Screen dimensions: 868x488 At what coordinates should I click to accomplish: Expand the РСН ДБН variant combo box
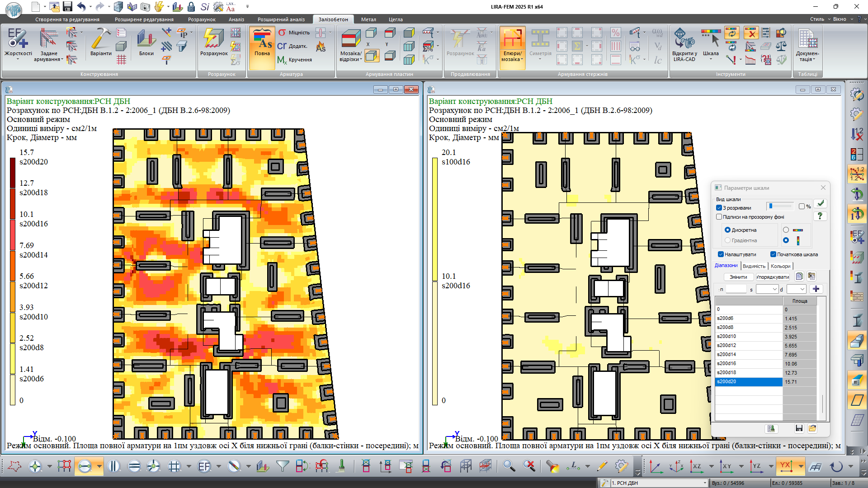(x=705, y=483)
